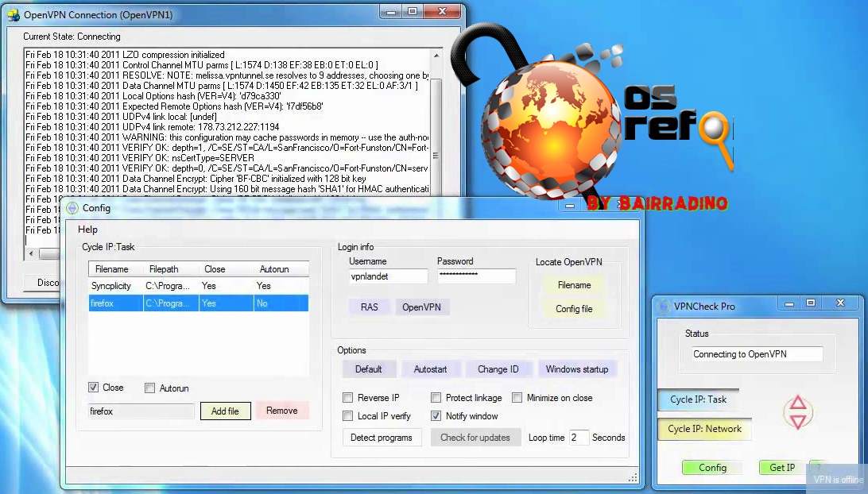Image resolution: width=868 pixels, height=494 pixels.
Task: Select the firefox row in task list
Action: click(x=198, y=303)
